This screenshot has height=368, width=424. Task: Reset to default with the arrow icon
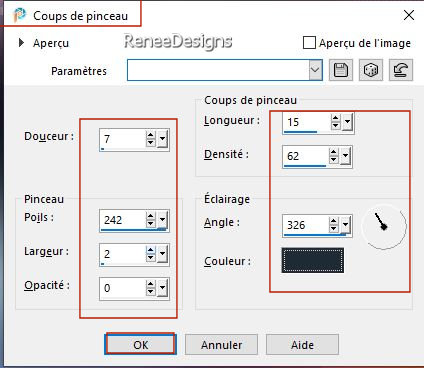click(x=401, y=70)
